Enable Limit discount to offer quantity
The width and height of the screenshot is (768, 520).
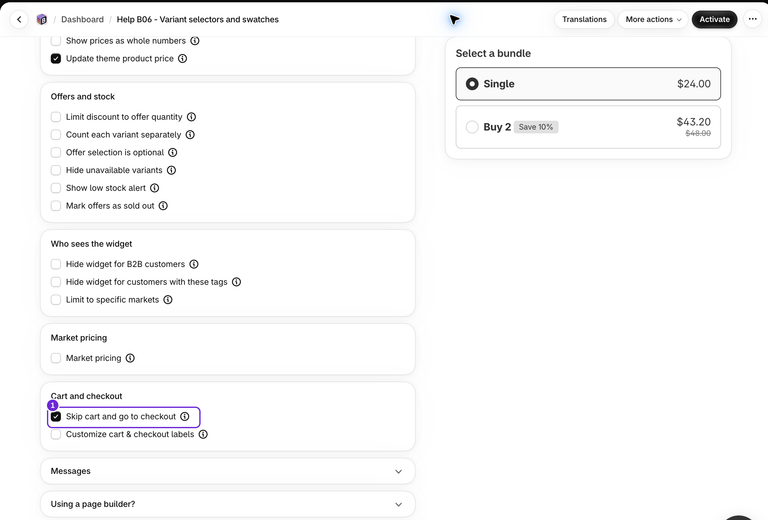tap(56, 117)
